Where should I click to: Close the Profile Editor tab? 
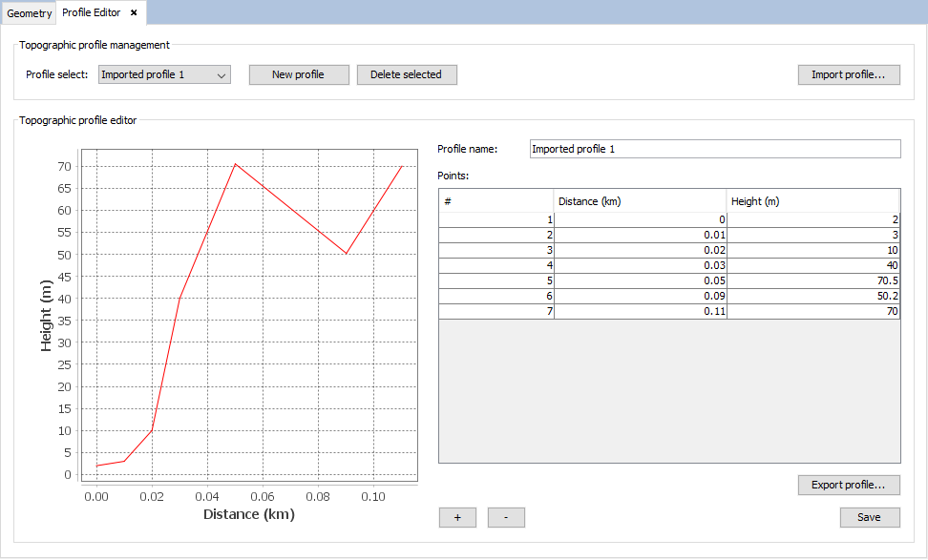pyautogui.click(x=134, y=13)
